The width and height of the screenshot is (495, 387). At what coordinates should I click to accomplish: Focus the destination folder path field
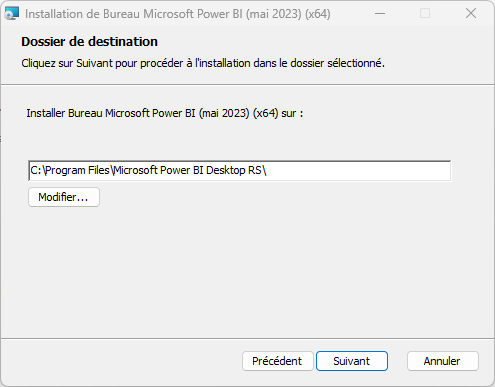click(240, 171)
